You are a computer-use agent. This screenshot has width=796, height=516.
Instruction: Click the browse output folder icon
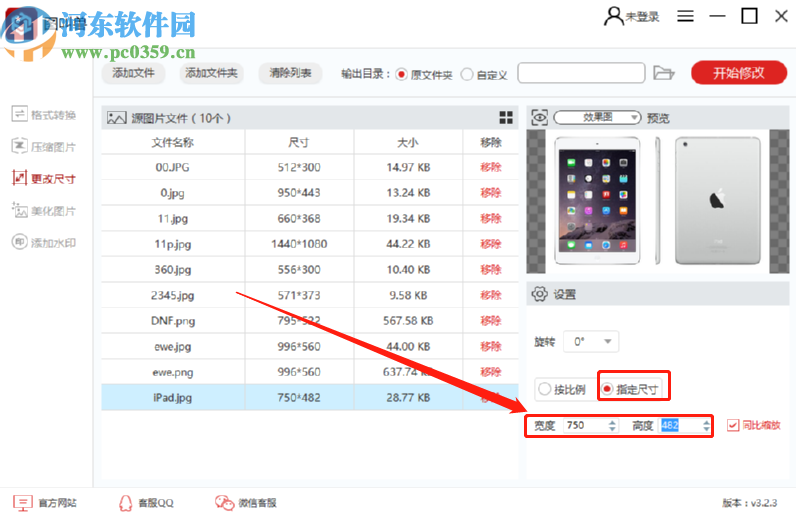pyautogui.click(x=663, y=73)
